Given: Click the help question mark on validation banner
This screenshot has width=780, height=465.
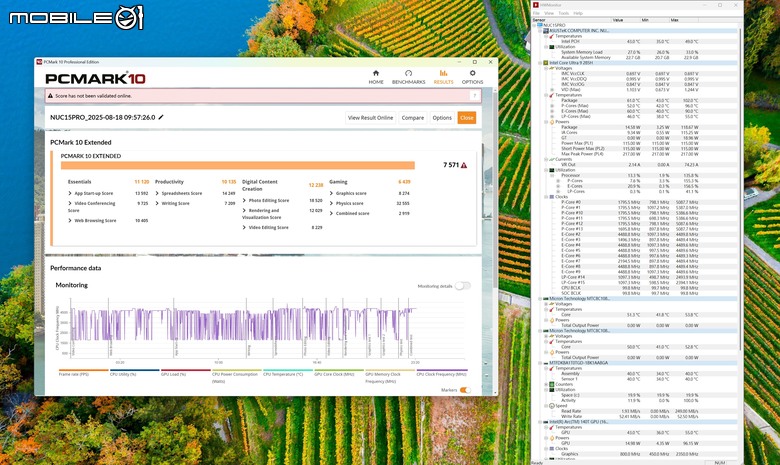Looking at the screenshot, I should click(475, 96).
